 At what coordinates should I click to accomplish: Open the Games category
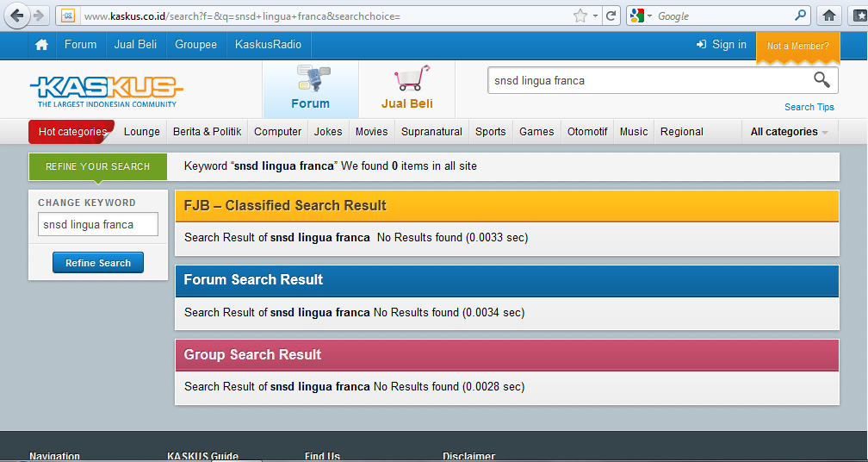536,132
